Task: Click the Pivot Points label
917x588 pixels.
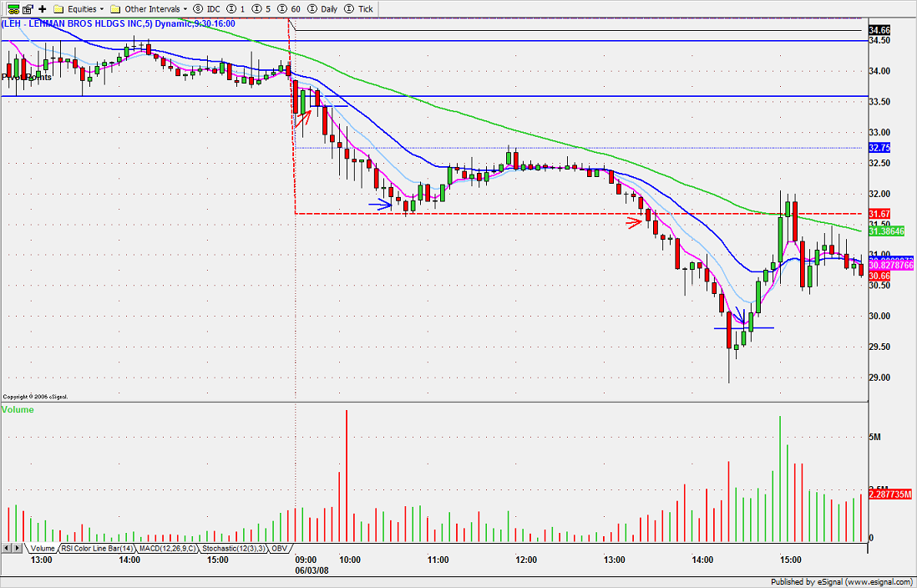Action: coord(27,77)
